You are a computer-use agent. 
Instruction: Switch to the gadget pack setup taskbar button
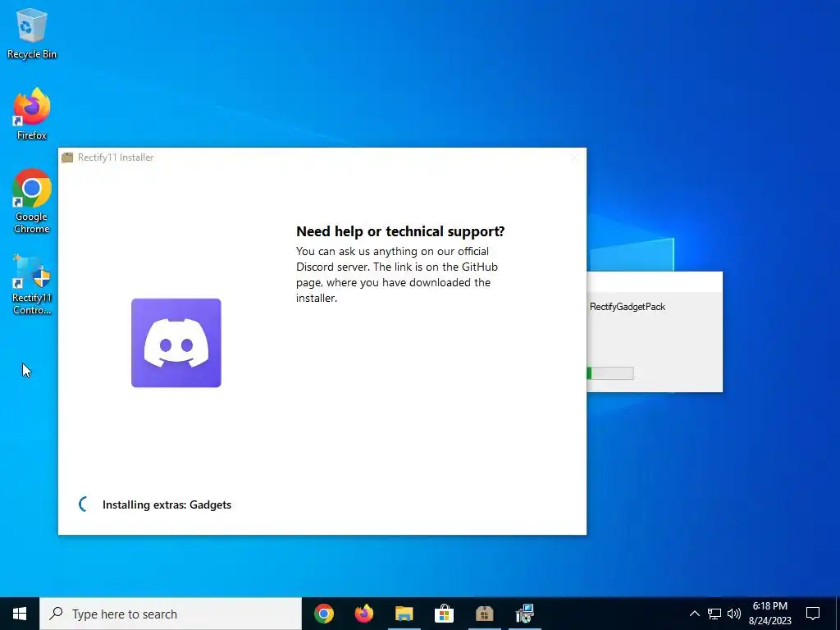click(x=524, y=614)
